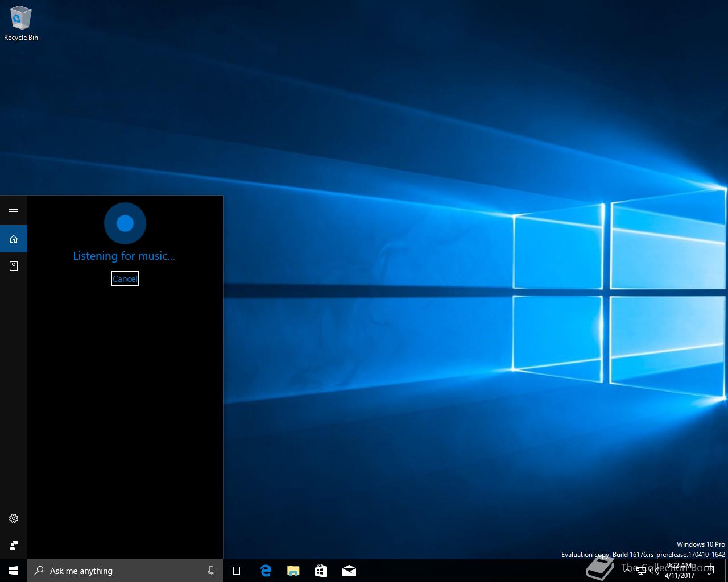Open Task View
Image resolution: width=728 pixels, height=582 pixels.
click(x=237, y=571)
